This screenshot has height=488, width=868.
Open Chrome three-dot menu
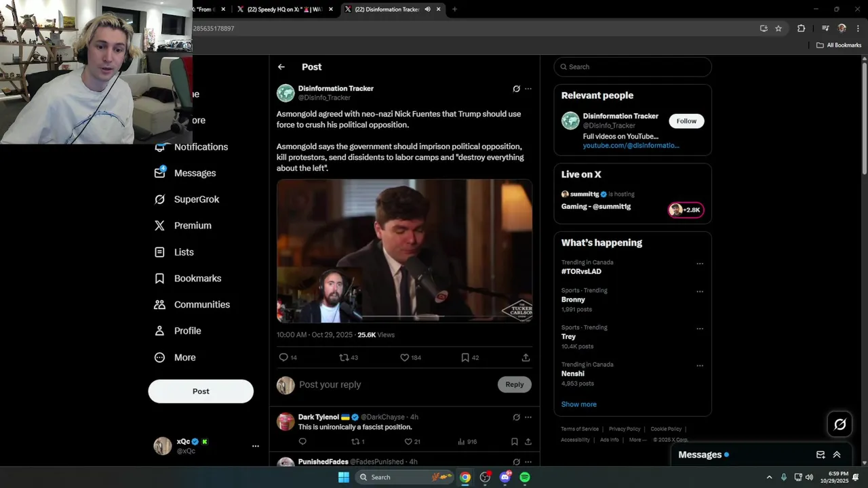click(859, 28)
